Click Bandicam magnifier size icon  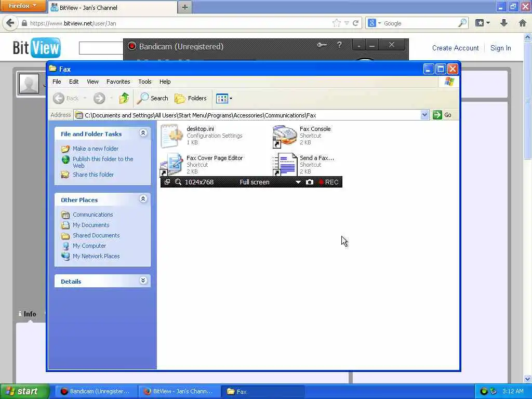tap(178, 182)
